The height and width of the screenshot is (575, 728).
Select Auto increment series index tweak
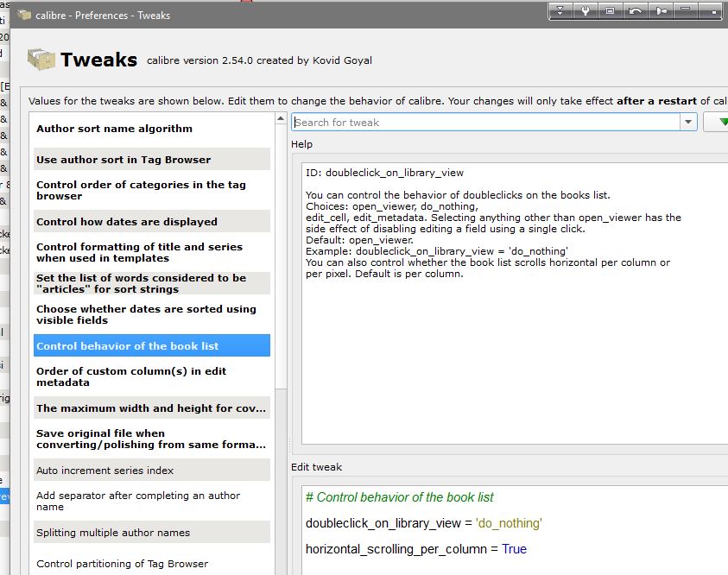coord(152,471)
